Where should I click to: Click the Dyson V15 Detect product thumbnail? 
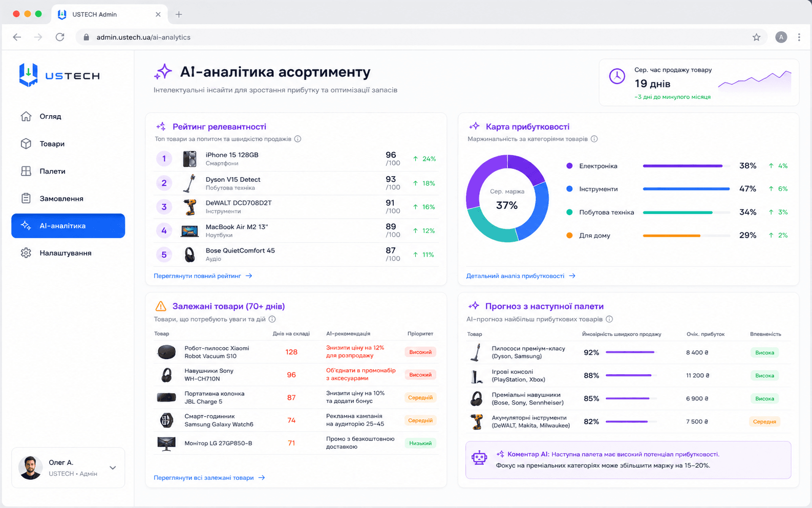189,183
